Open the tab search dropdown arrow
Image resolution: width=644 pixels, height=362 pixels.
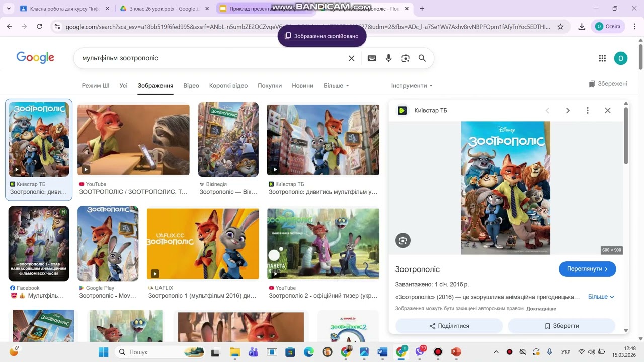(x=8, y=8)
